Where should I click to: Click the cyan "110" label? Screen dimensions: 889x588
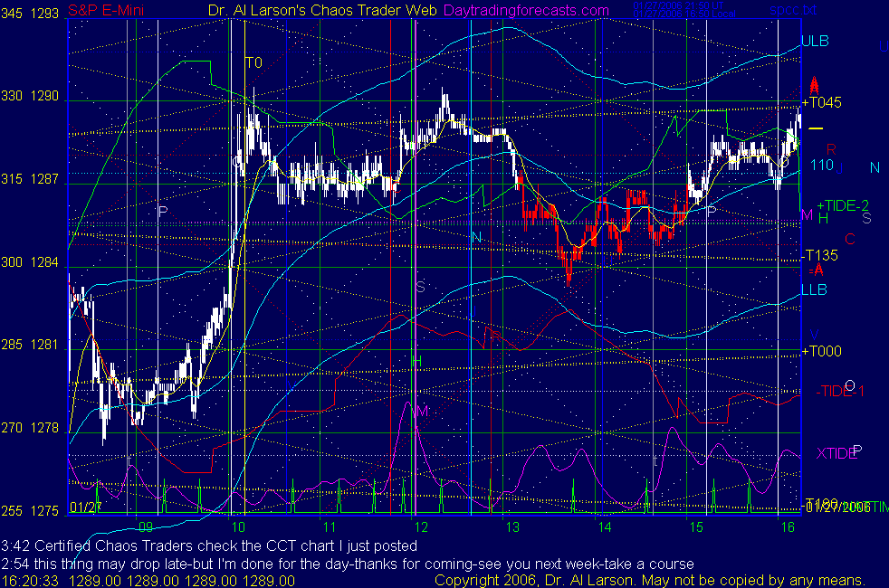tap(821, 165)
